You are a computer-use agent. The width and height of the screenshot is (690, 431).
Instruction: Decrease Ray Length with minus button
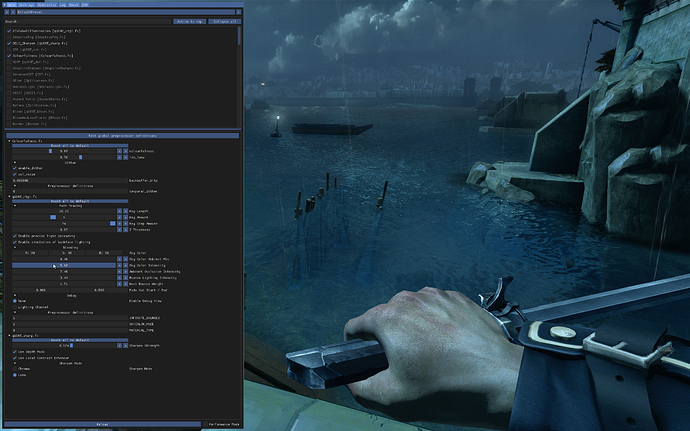(119, 211)
